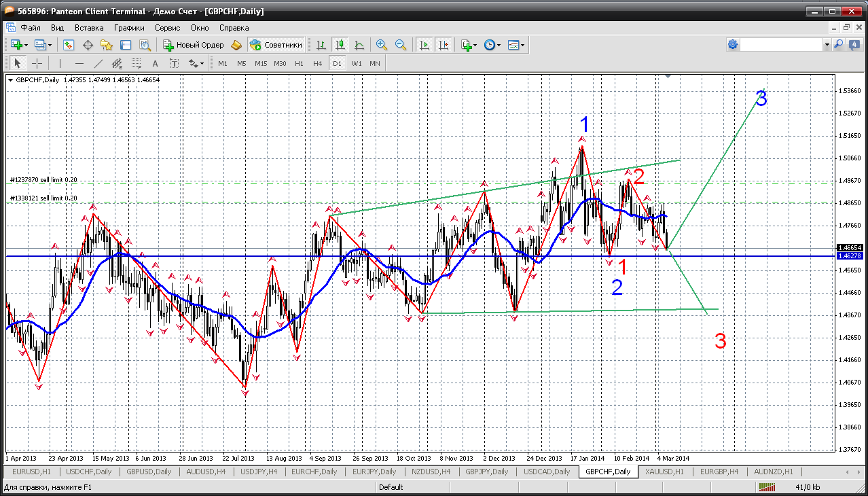Switch chart to line chart mode
This screenshot has height=496, width=868.
tap(359, 45)
